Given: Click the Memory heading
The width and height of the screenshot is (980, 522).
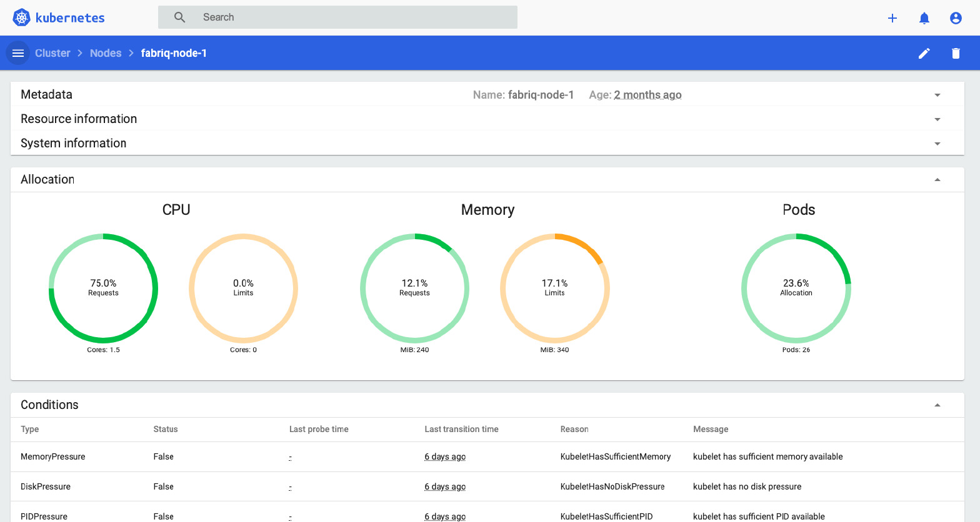Looking at the screenshot, I should click(x=487, y=210).
